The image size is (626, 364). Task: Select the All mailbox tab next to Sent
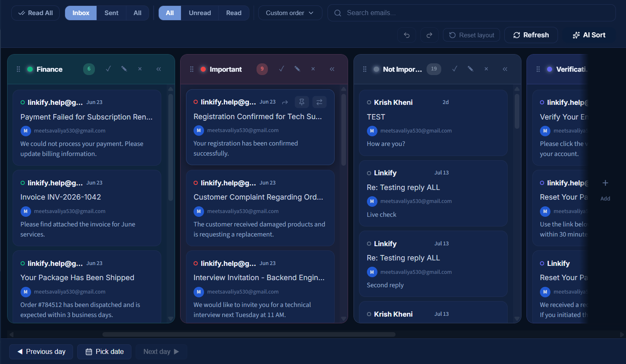[x=137, y=13]
